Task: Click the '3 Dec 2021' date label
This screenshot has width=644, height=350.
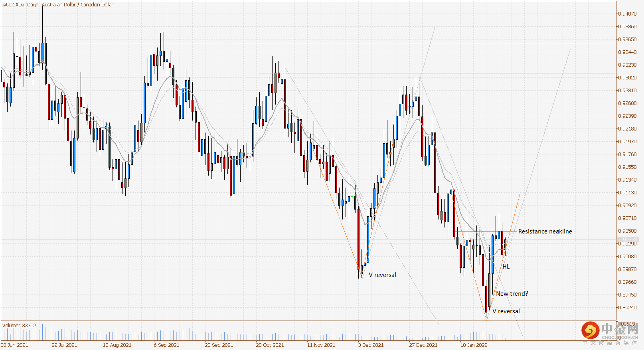Action: (371, 345)
